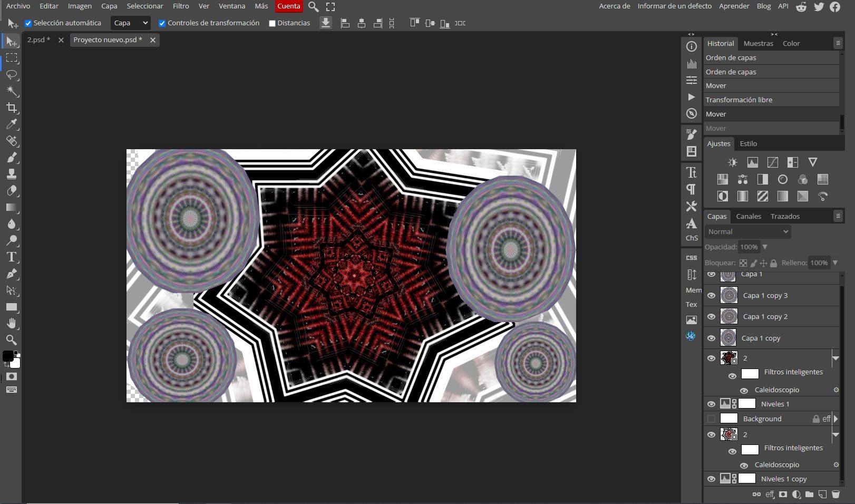Select the Crop tool

(x=12, y=108)
